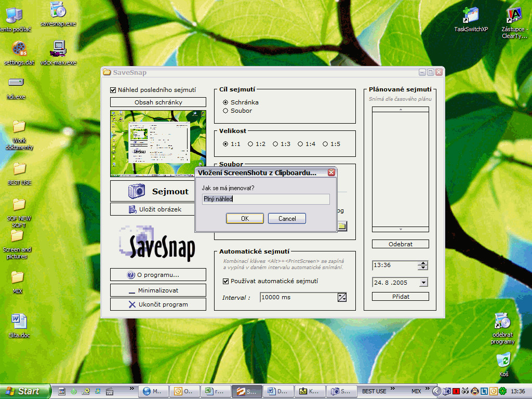This screenshot has height=399, width=532.
Task: Click the last capture preview thumbnail
Action: (x=158, y=143)
